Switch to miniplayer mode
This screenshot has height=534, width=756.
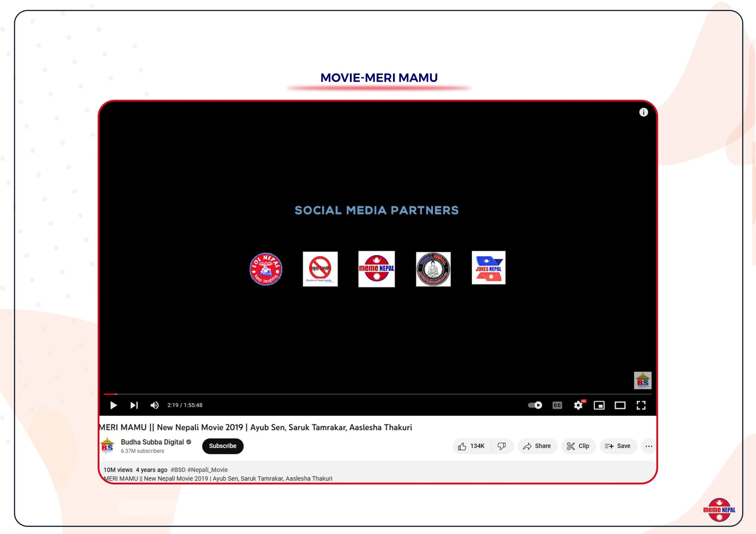(599, 405)
